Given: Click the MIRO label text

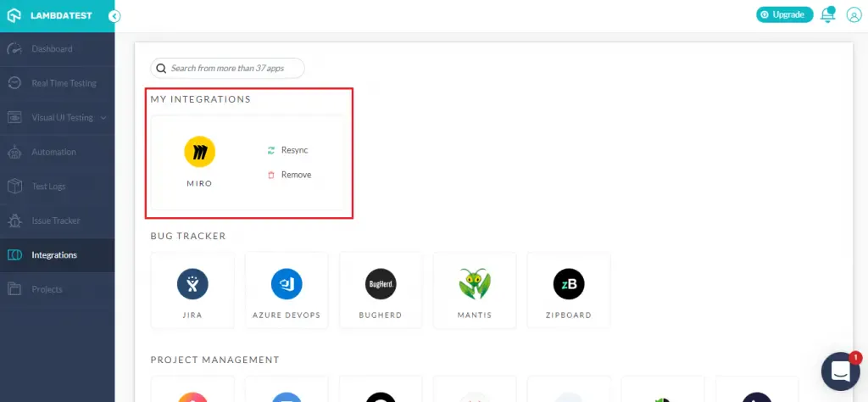Looking at the screenshot, I should click(199, 183).
